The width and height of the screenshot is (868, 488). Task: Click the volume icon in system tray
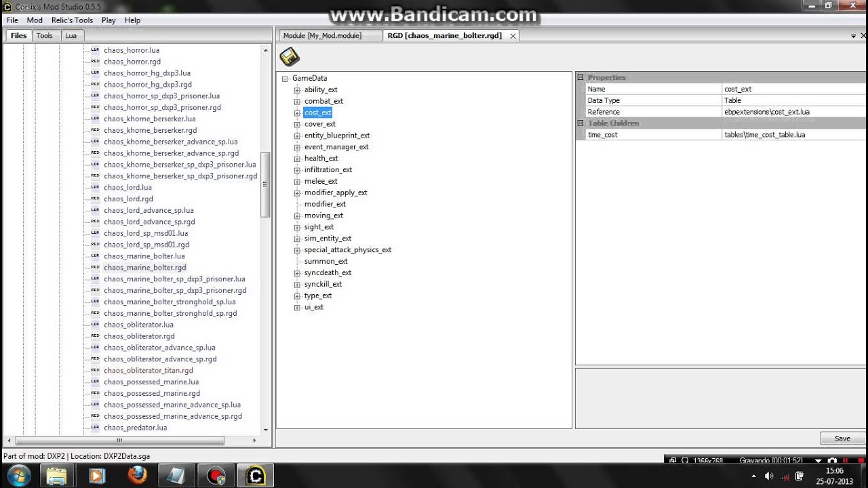(x=769, y=476)
